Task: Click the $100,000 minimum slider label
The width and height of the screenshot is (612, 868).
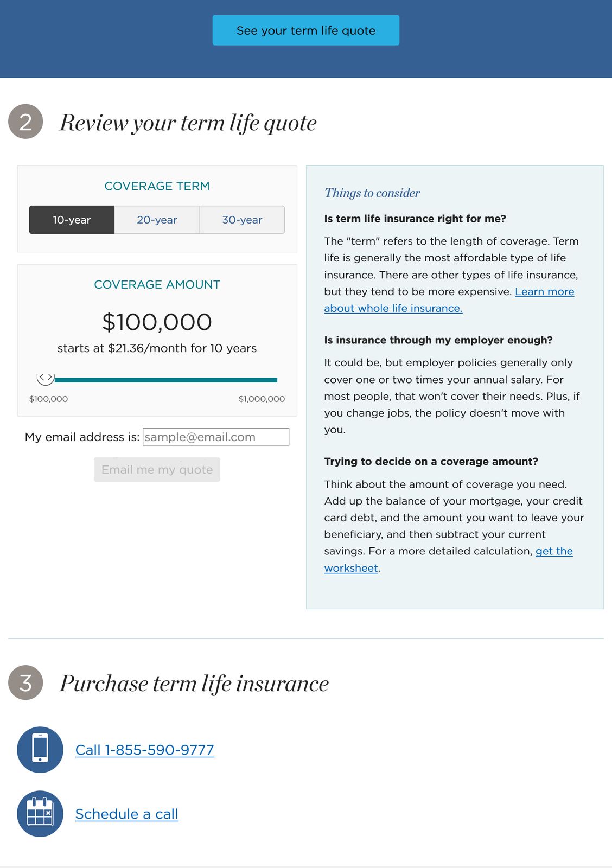Action: (48, 399)
